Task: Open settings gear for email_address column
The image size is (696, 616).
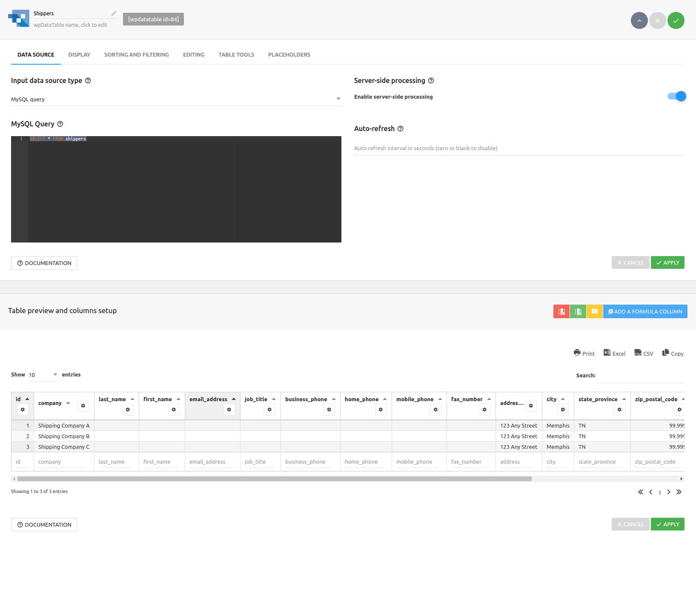Action: (x=229, y=410)
